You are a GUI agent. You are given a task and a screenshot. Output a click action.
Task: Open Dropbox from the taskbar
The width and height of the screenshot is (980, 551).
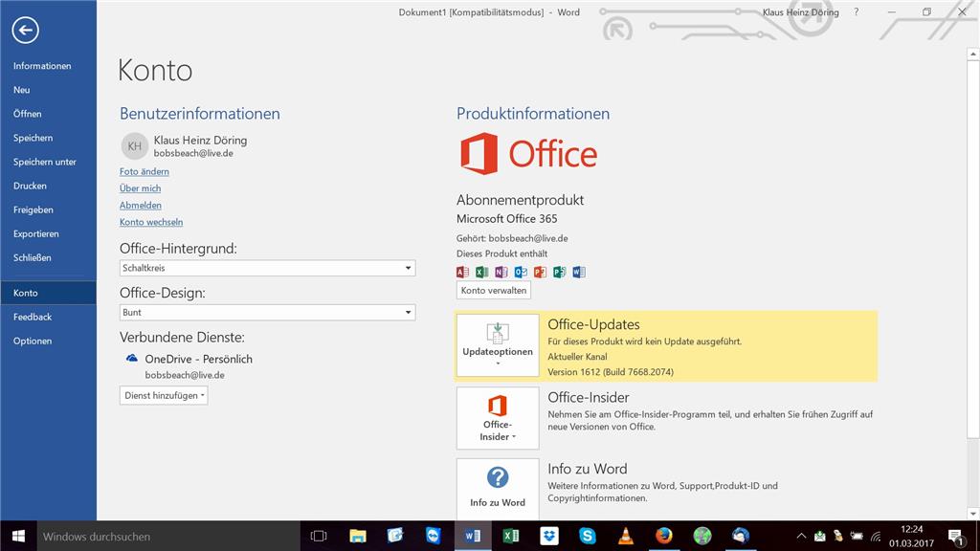pyautogui.click(x=548, y=536)
